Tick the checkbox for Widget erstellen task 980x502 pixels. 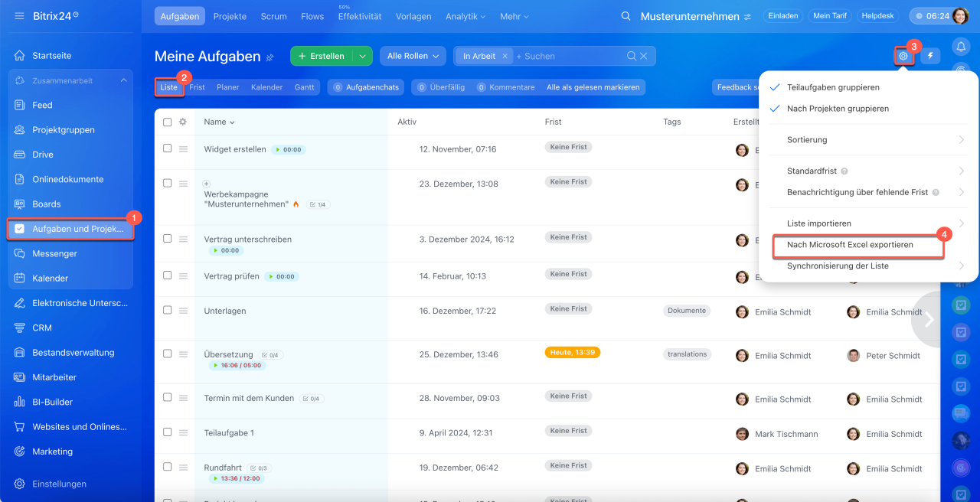point(168,148)
